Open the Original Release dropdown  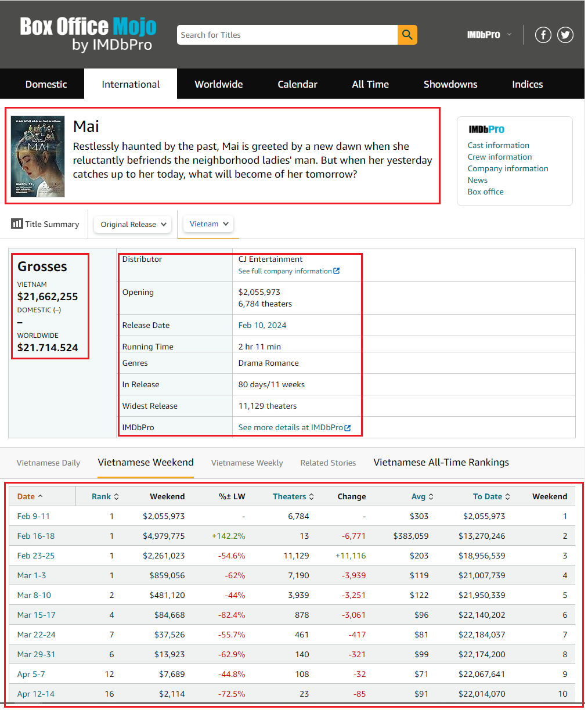pos(133,224)
